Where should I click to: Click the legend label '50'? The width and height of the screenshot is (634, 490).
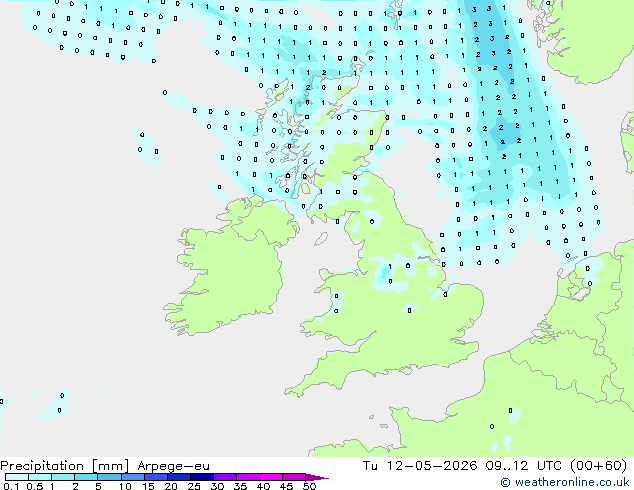[x=309, y=486]
